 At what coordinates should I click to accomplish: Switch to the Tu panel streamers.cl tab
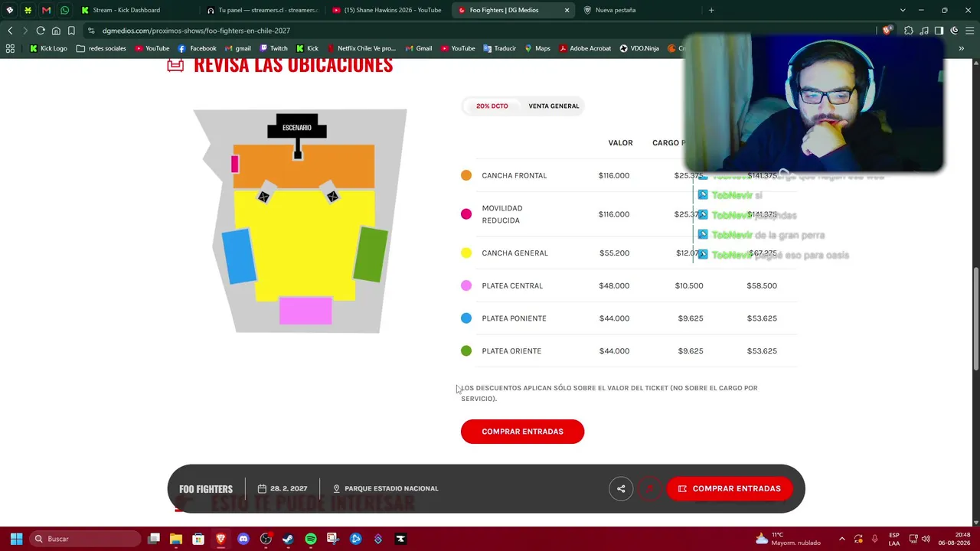pos(263,10)
